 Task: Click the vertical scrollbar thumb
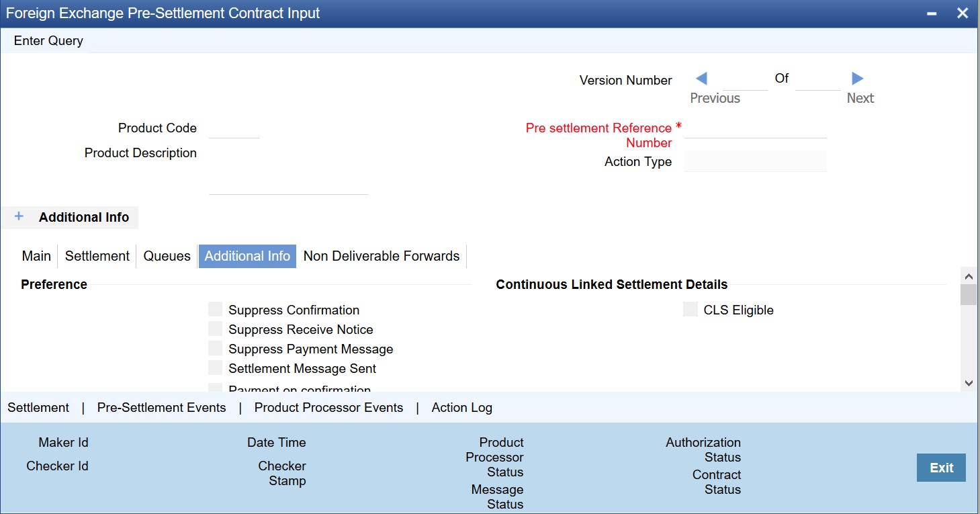tap(969, 295)
